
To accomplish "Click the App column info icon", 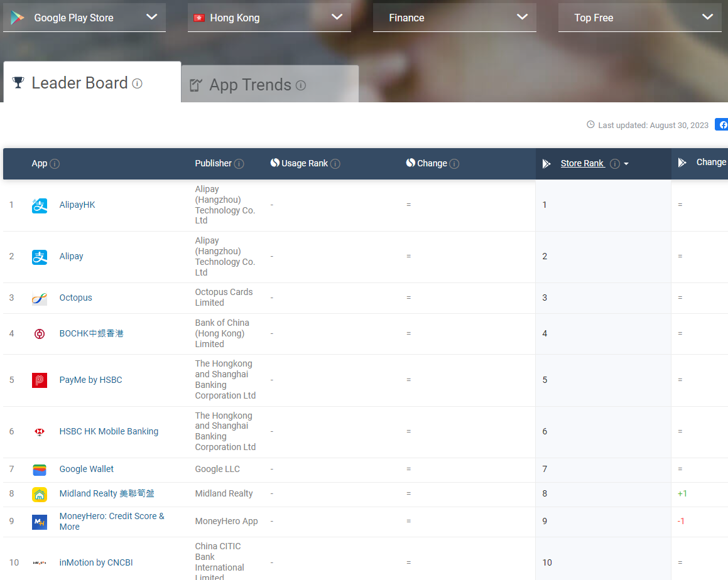I will (x=54, y=164).
